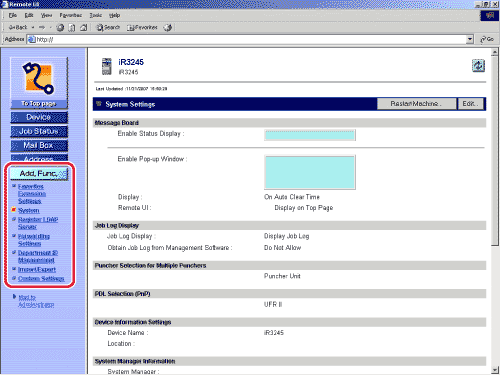Open the Job Status sidebar button
500x375 pixels.
tap(39, 131)
